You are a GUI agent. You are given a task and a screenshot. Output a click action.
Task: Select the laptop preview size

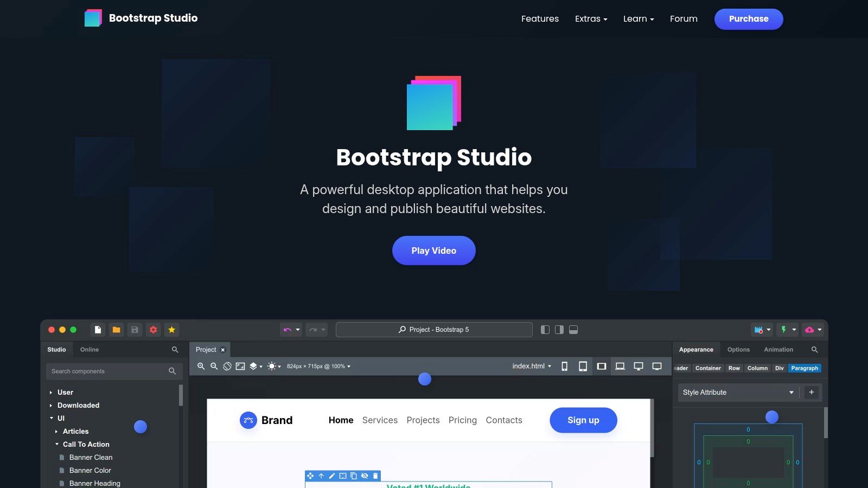pos(620,367)
